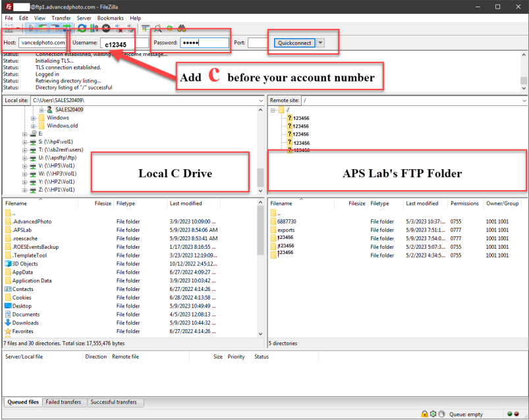Toggle directory comparison
The height and width of the screenshot is (420, 529).
point(158,28)
